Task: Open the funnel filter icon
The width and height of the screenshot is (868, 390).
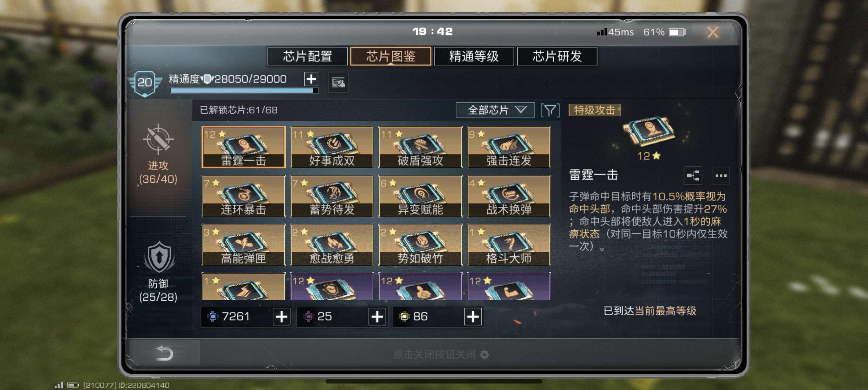Action: click(550, 110)
